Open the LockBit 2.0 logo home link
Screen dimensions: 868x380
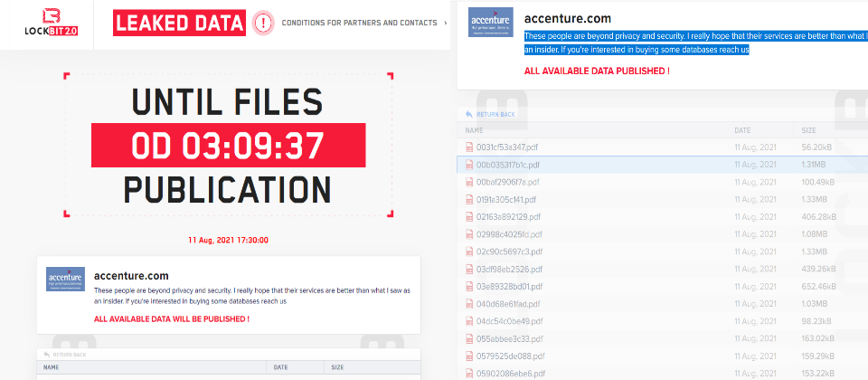pos(51,22)
